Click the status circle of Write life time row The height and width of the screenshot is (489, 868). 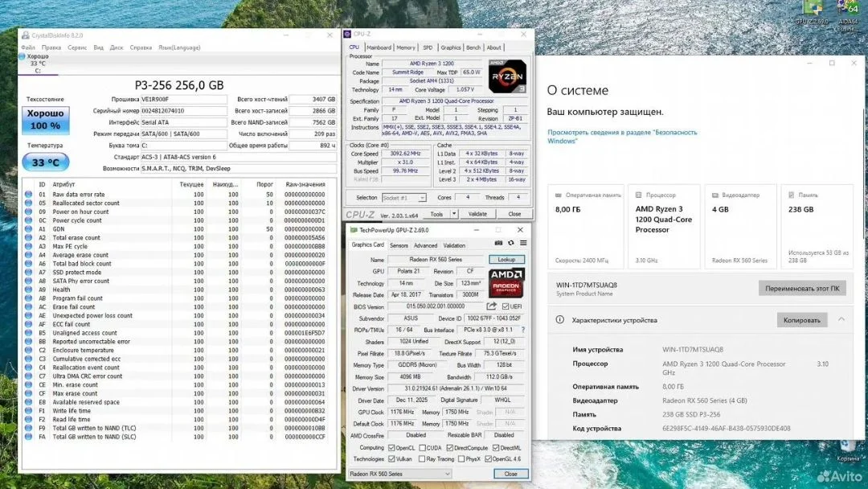pos(28,411)
